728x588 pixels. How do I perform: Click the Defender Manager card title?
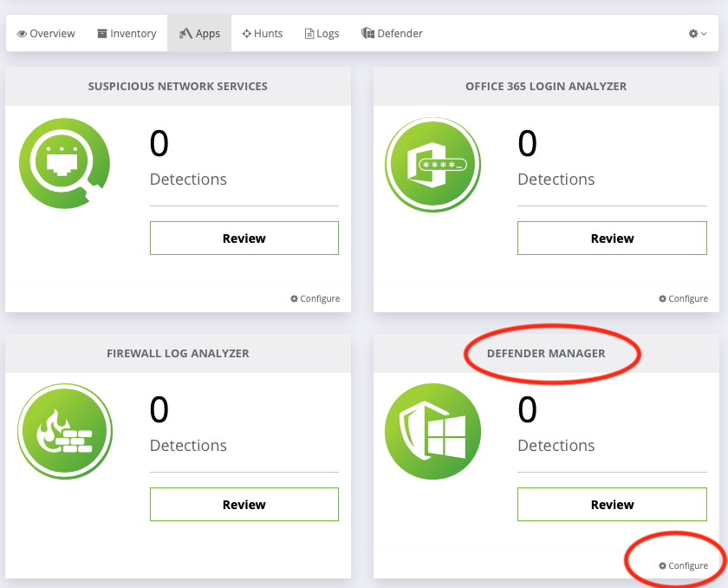pyautogui.click(x=546, y=353)
